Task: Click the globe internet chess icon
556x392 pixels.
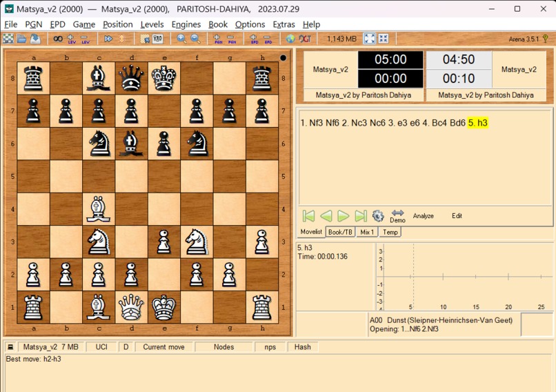Action: click(x=291, y=39)
